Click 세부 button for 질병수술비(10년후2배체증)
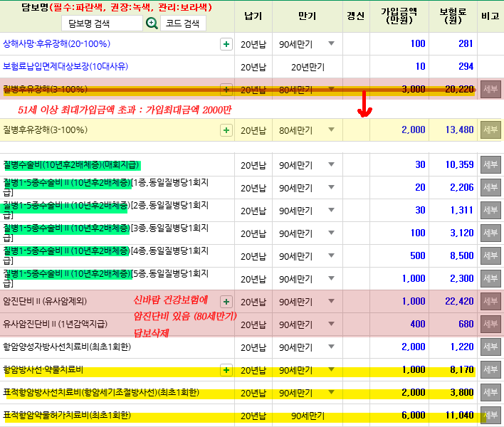 point(490,165)
